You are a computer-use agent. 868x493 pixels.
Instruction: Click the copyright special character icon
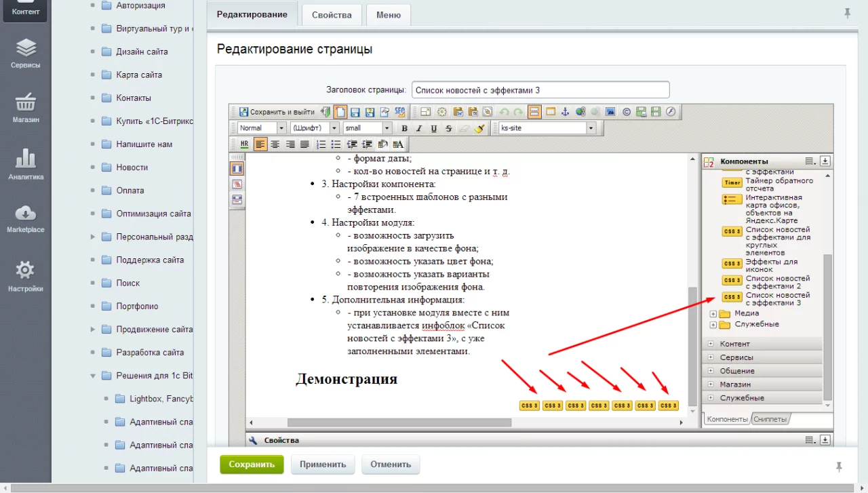[626, 112]
